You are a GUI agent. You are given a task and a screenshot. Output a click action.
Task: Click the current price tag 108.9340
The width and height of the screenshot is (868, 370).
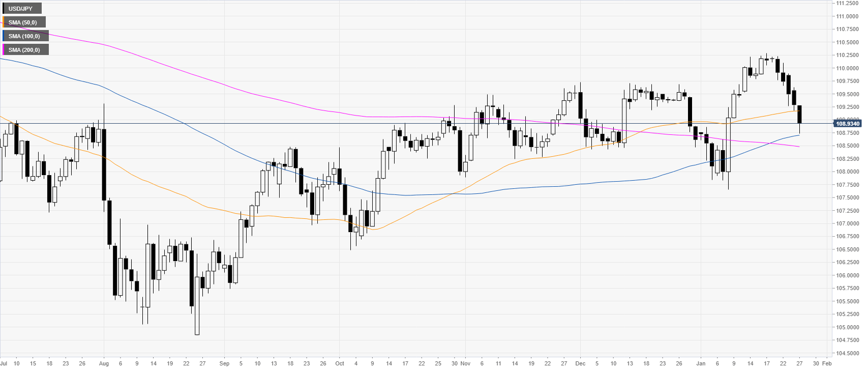pyautogui.click(x=847, y=124)
